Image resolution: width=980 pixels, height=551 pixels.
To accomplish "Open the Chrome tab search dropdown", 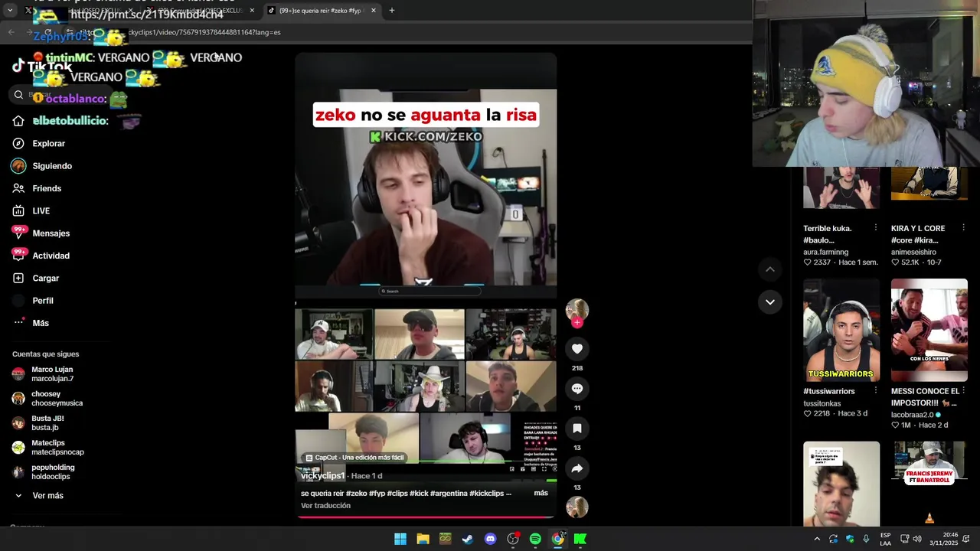I will pyautogui.click(x=10, y=11).
